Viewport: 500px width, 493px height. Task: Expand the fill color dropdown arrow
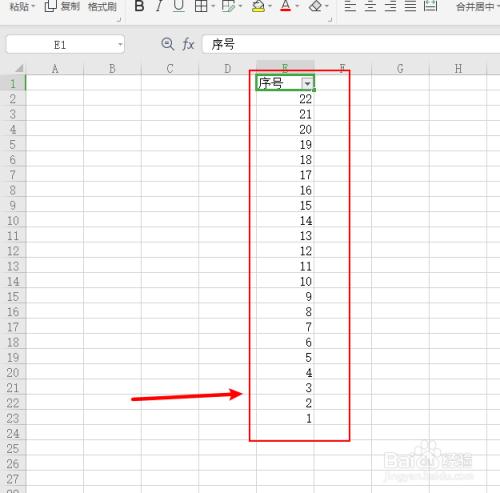(x=270, y=6)
